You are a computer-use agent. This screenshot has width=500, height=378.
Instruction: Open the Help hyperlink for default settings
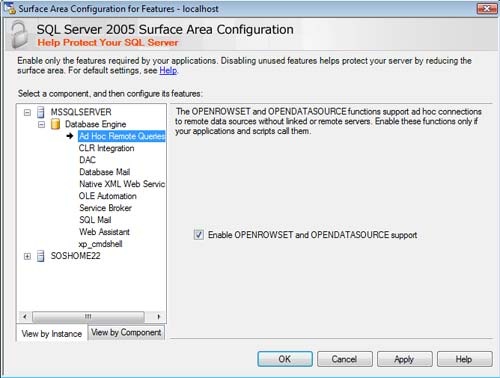coord(168,71)
